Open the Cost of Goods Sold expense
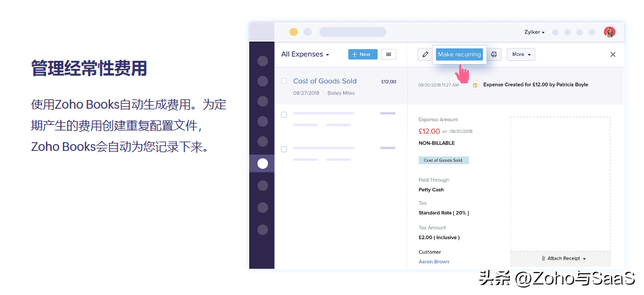This screenshot has height=295, width=644. click(x=325, y=81)
